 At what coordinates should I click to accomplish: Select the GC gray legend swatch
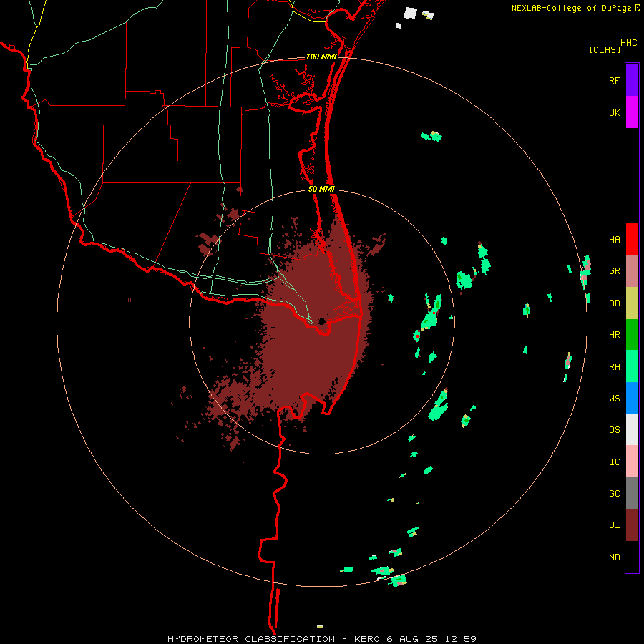point(632,493)
